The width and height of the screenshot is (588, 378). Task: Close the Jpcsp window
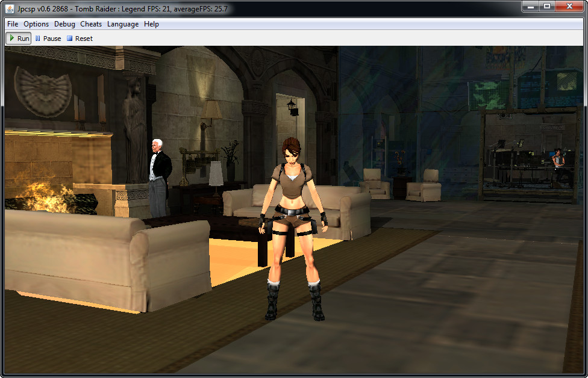(x=569, y=7)
